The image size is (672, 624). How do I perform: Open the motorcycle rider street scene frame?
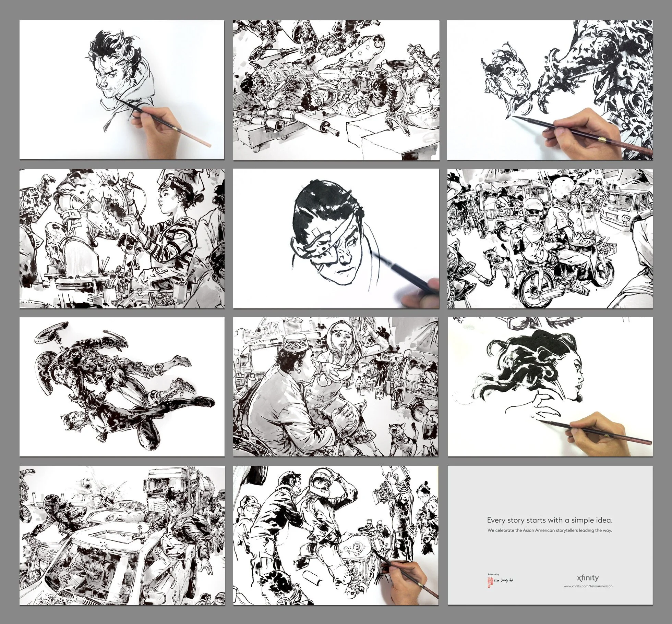pyautogui.click(x=550, y=238)
